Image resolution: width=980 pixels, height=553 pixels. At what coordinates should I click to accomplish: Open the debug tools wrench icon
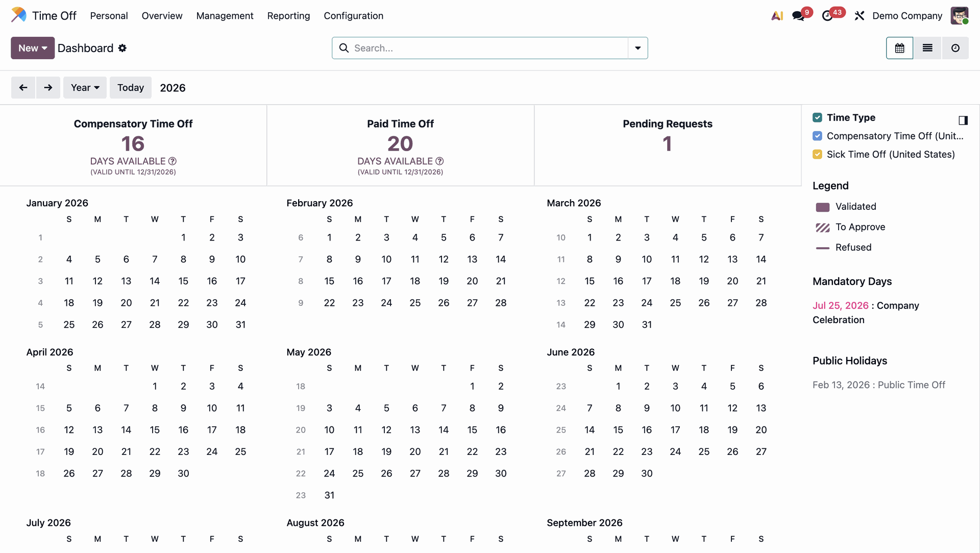pyautogui.click(x=860, y=16)
